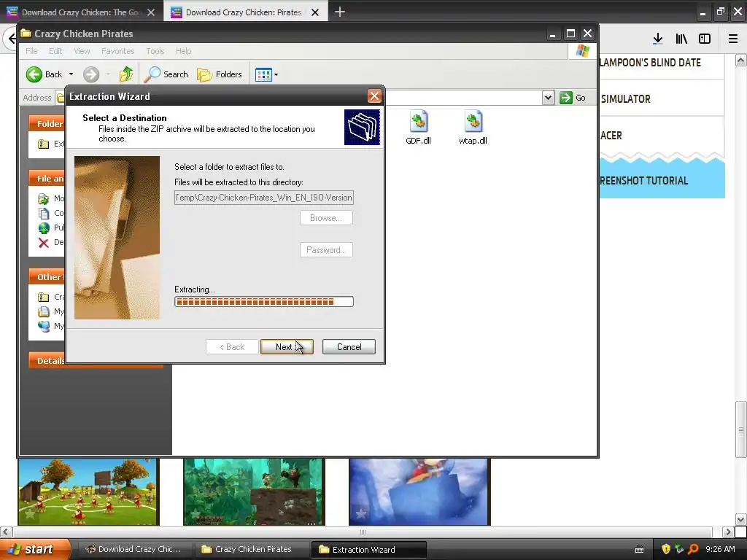
Task: Click the on-screen keyboard tray icon
Action: 639,550
